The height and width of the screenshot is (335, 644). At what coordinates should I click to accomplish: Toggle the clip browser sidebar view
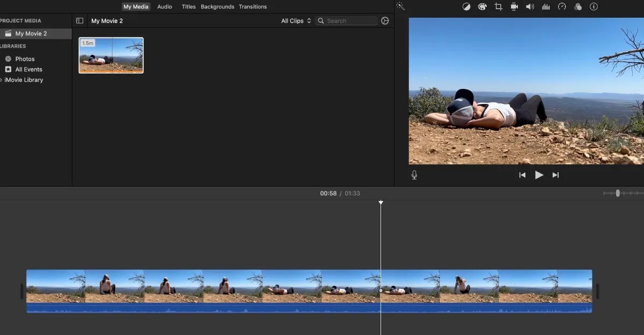(x=79, y=20)
